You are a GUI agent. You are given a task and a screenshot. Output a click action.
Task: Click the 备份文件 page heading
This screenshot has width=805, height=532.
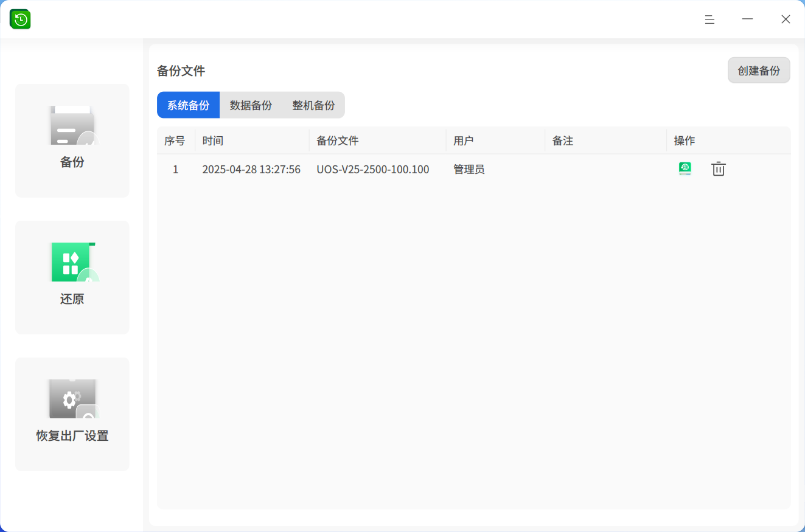181,71
